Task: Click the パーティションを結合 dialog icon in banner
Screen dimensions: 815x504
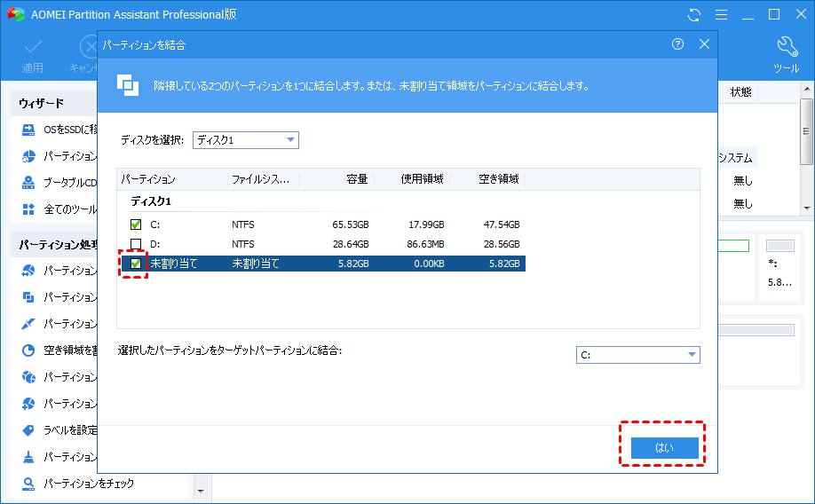Action: click(127, 85)
